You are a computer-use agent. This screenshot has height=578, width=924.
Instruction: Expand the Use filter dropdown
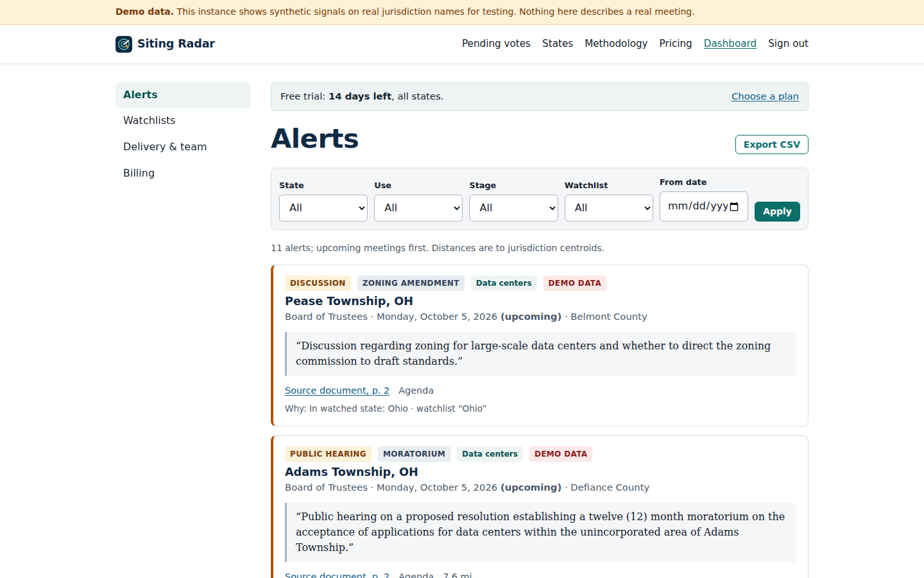click(418, 208)
